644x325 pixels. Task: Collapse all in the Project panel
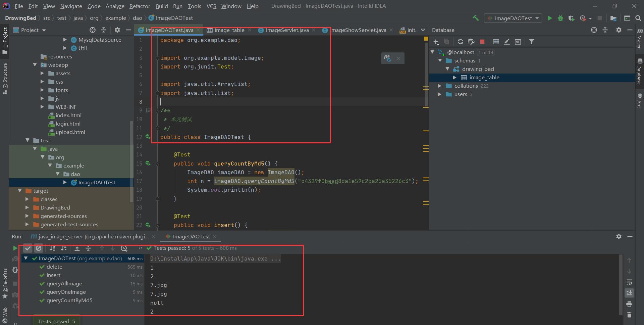pyautogui.click(x=104, y=30)
